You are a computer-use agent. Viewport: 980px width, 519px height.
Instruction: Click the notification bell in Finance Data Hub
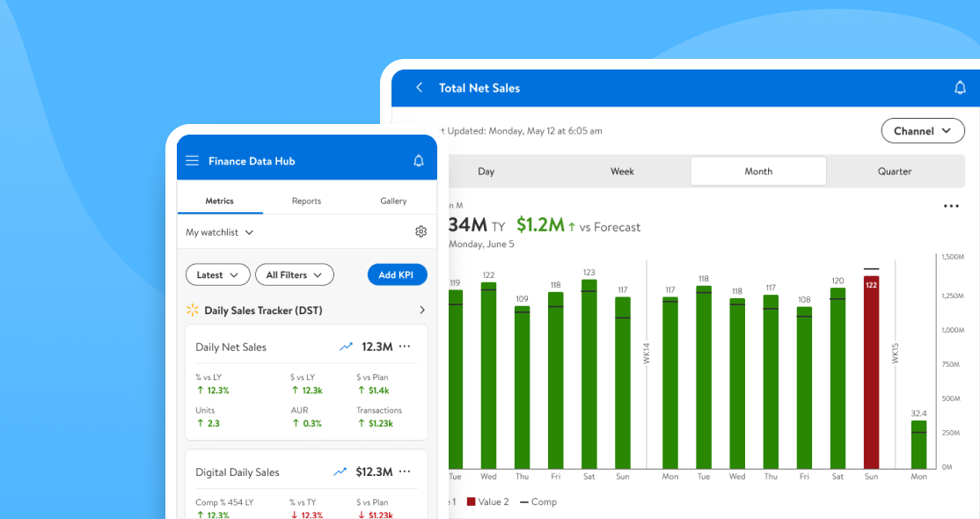tap(419, 161)
